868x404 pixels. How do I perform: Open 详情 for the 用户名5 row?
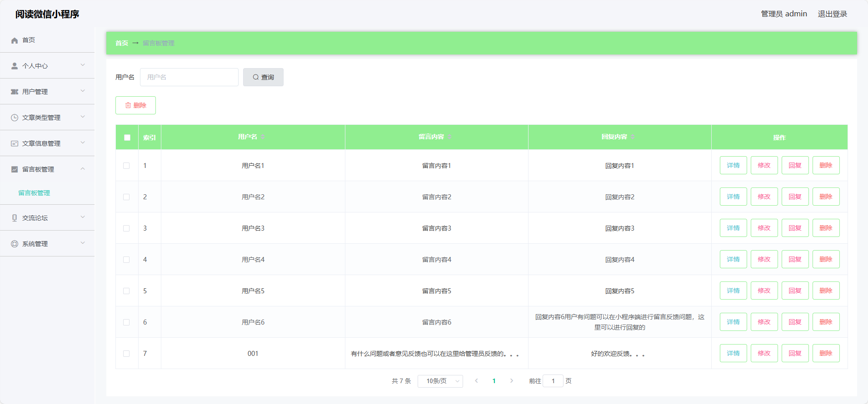pyautogui.click(x=733, y=291)
